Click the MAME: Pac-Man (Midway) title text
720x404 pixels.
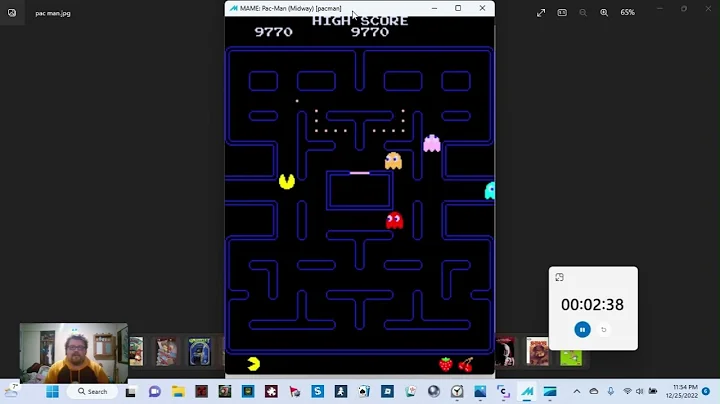[x=291, y=8]
